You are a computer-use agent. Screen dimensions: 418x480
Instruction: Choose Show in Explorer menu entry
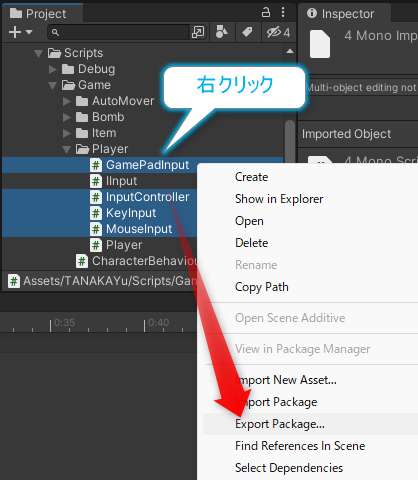[x=279, y=199]
